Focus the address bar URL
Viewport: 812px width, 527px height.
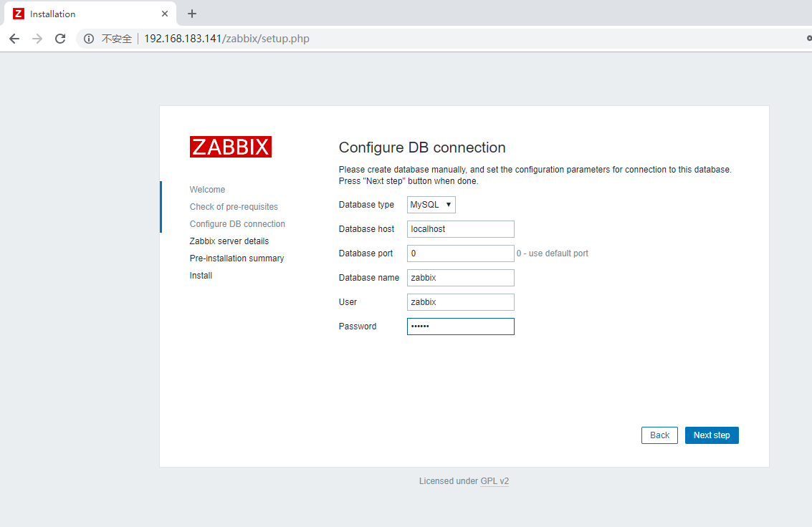tap(226, 39)
